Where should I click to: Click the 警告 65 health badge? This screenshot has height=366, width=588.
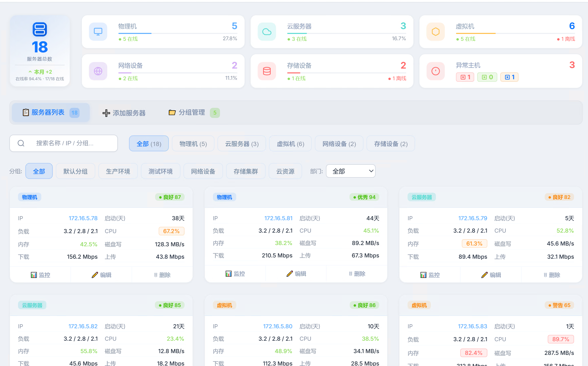[559, 305]
